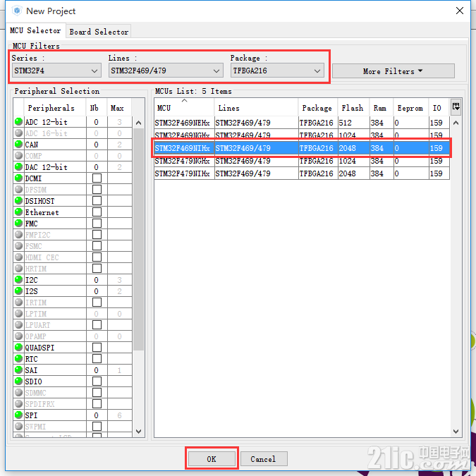The image size is (476, 476).
Task: Check the RTC peripheral checkbox
Action: [97, 358]
